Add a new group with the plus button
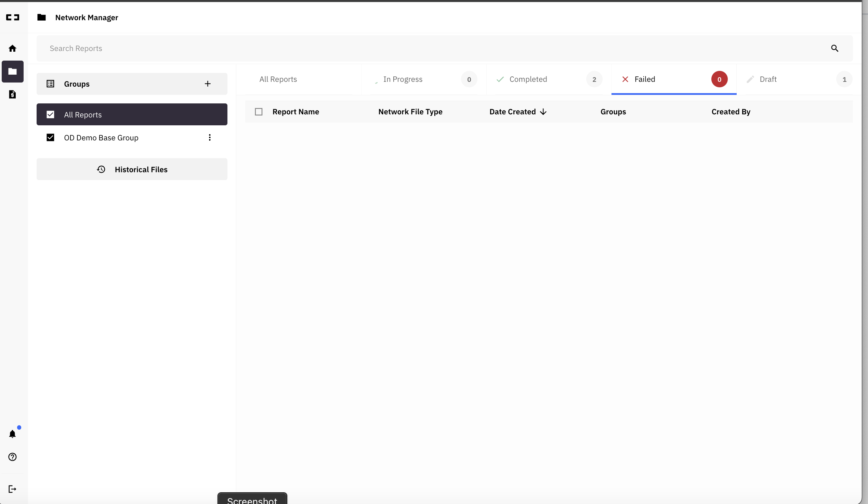This screenshot has width=868, height=504. click(x=208, y=84)
